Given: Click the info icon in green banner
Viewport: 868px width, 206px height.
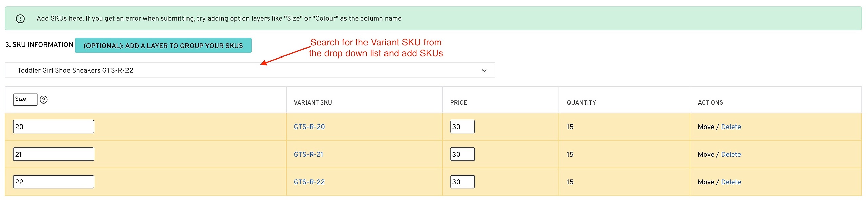Looking at the screenshot, I should point(20,19).
